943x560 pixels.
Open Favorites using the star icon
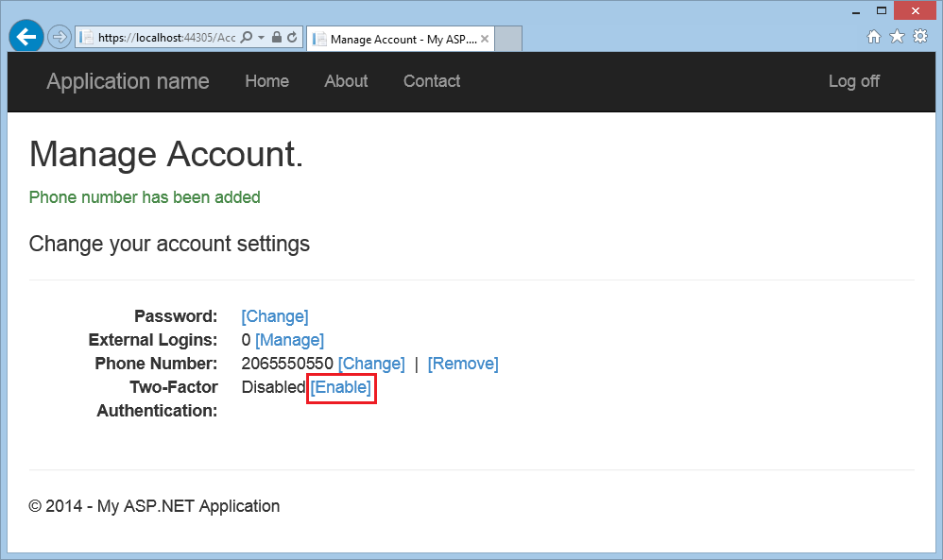point(897,36)
